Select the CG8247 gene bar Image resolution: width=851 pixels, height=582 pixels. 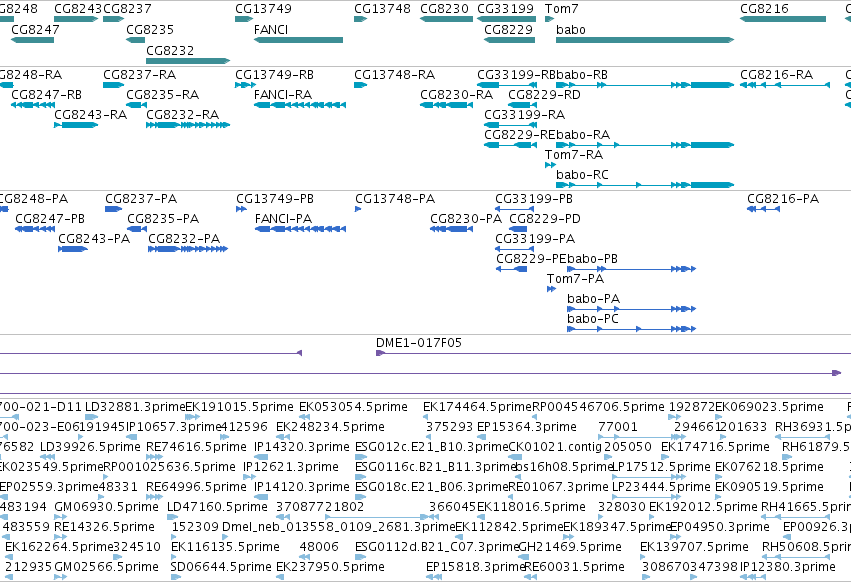coord(33,40)
